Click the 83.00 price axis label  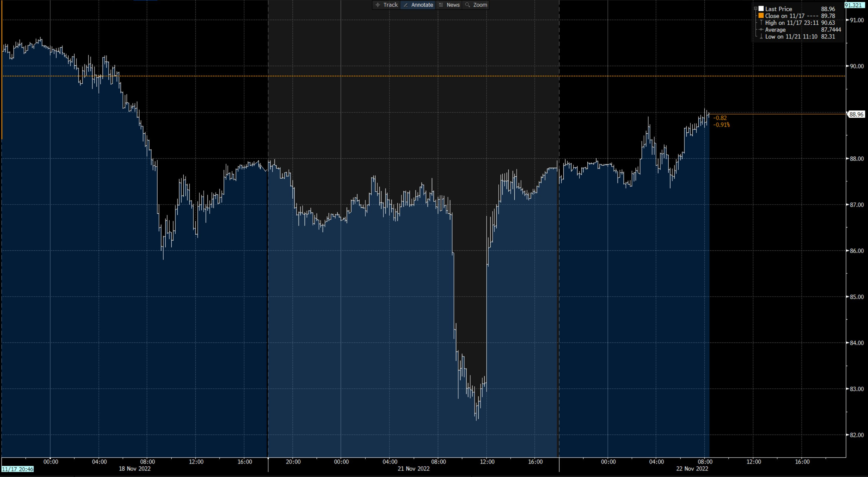[x=857, y=389]
